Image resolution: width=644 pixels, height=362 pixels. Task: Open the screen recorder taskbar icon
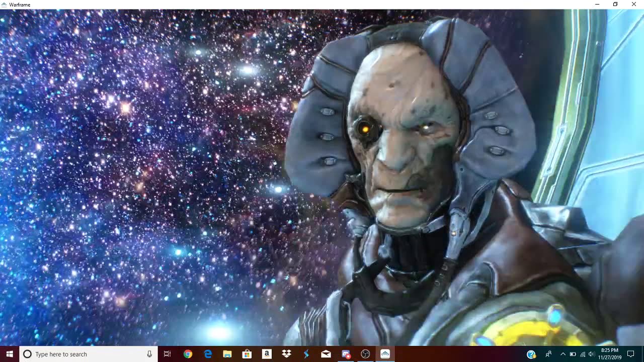pos(346,354)
